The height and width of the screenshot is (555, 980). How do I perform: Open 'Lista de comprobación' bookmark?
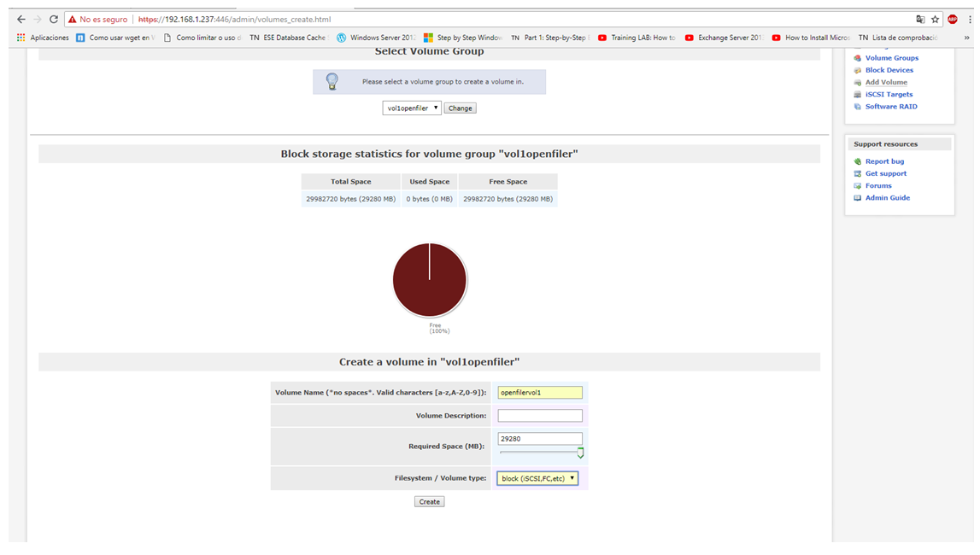pos(898,38)
